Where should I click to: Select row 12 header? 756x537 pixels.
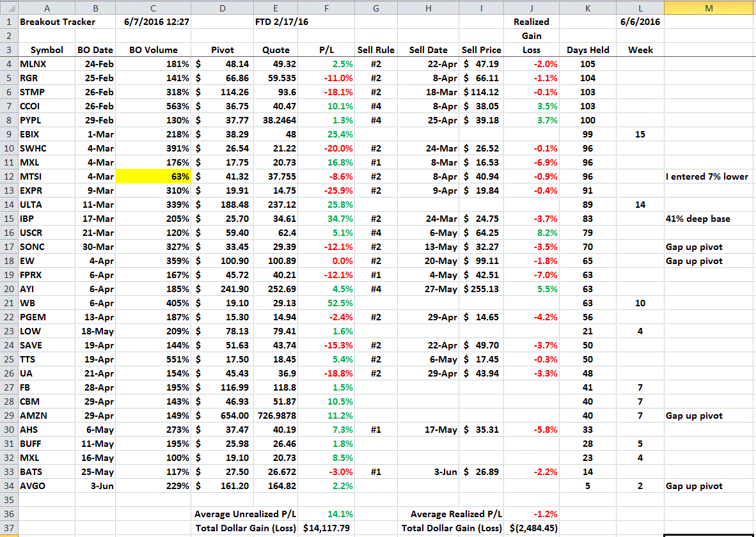tap(9, 176)
